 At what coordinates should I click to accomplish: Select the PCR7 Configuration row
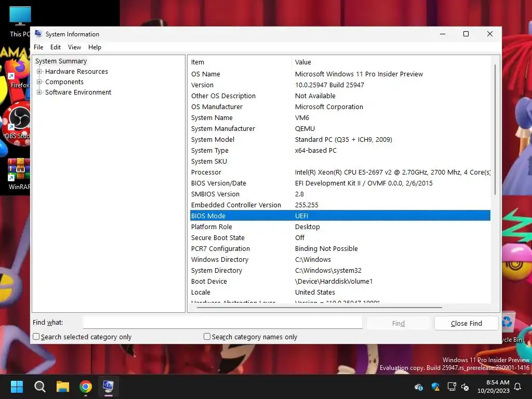[x=340, y=248]
